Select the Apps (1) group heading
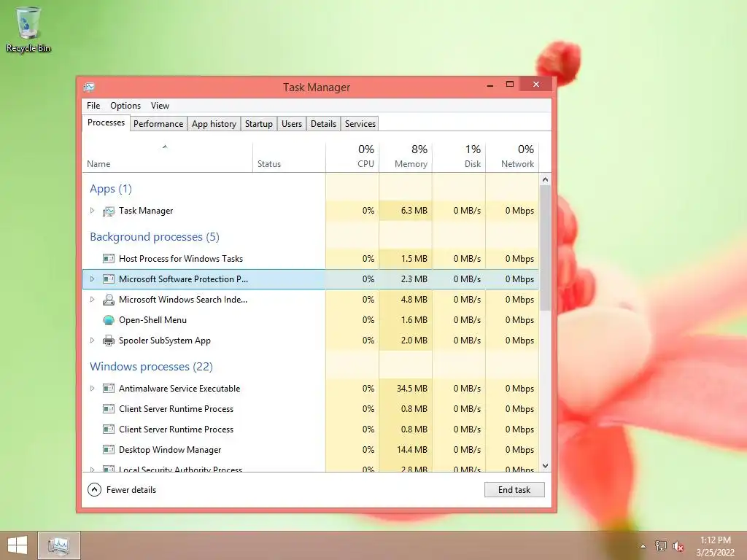The height and width of the screenshot is (560, 747). click(111, 189)
